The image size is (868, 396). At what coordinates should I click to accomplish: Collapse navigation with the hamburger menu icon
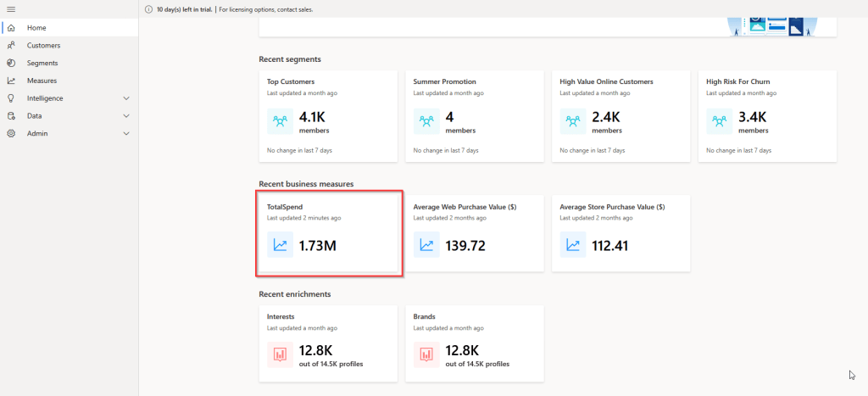(x=11, y=9)
